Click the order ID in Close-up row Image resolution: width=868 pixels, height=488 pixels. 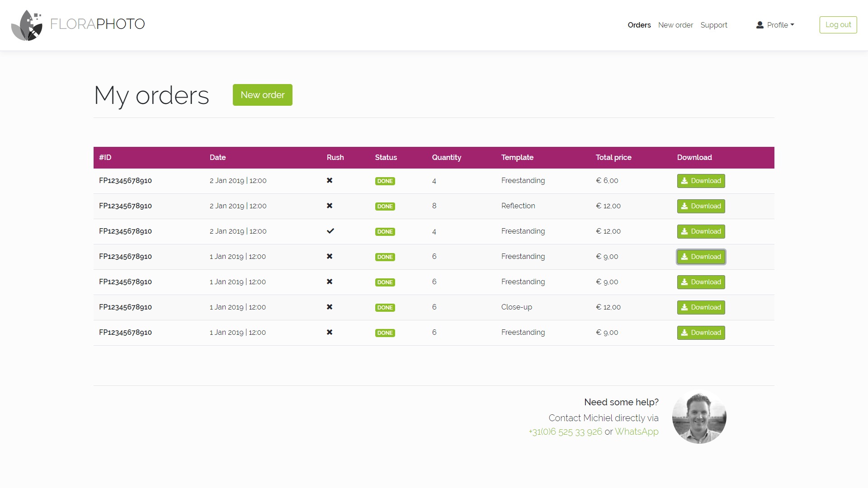point(125,307)
